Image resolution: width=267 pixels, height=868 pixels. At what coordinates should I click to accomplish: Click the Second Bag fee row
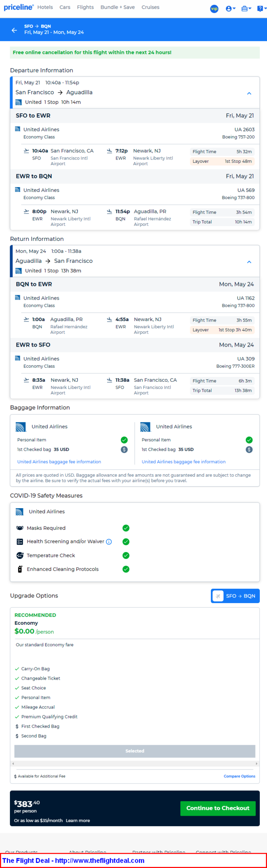pyautogui.click(x=31, y=736)
